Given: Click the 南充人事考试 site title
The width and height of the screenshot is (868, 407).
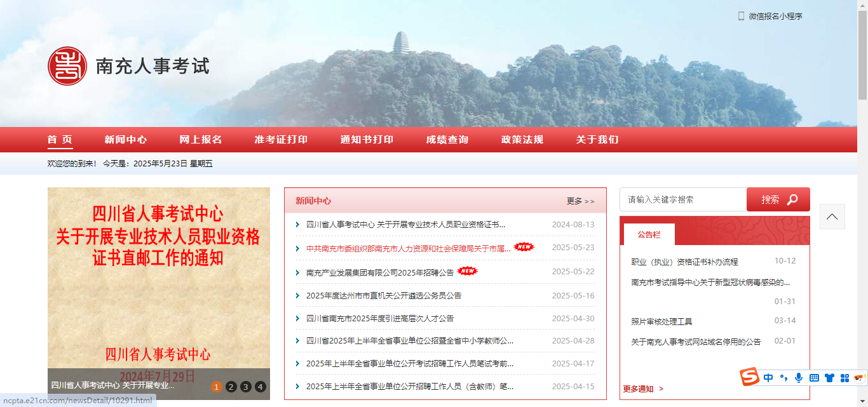Looking at the screenshot, I should pyautogui.click(x=153, y=66).
